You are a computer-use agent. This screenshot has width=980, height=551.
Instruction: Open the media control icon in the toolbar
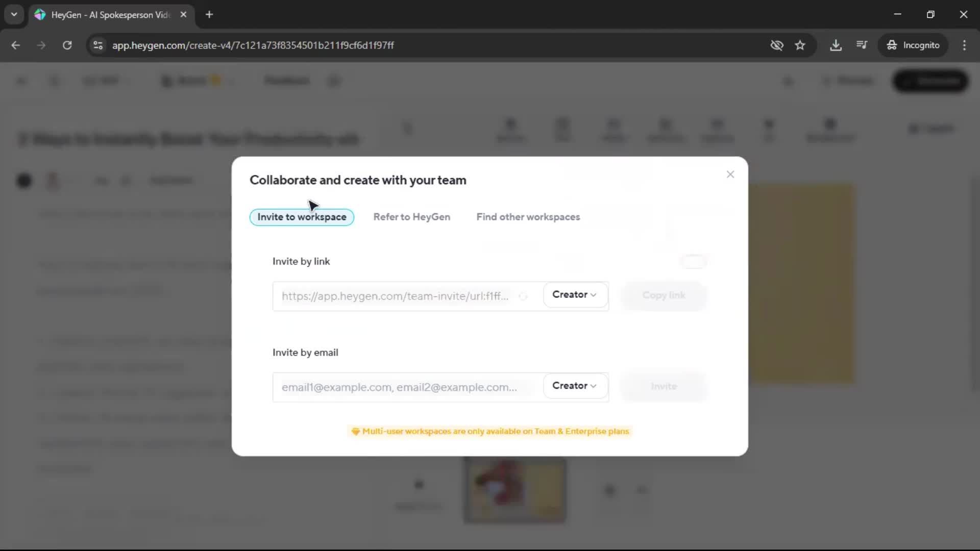click(x=862, y=45)
